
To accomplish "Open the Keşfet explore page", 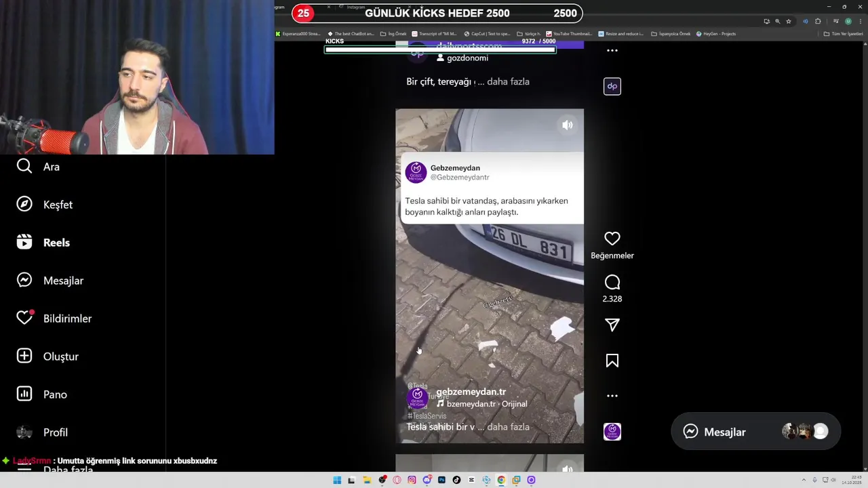I will [x=45, y=205].
